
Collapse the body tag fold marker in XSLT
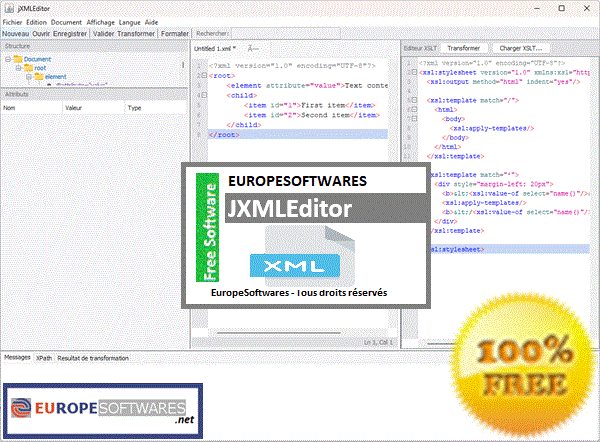(x=414, y=119)
